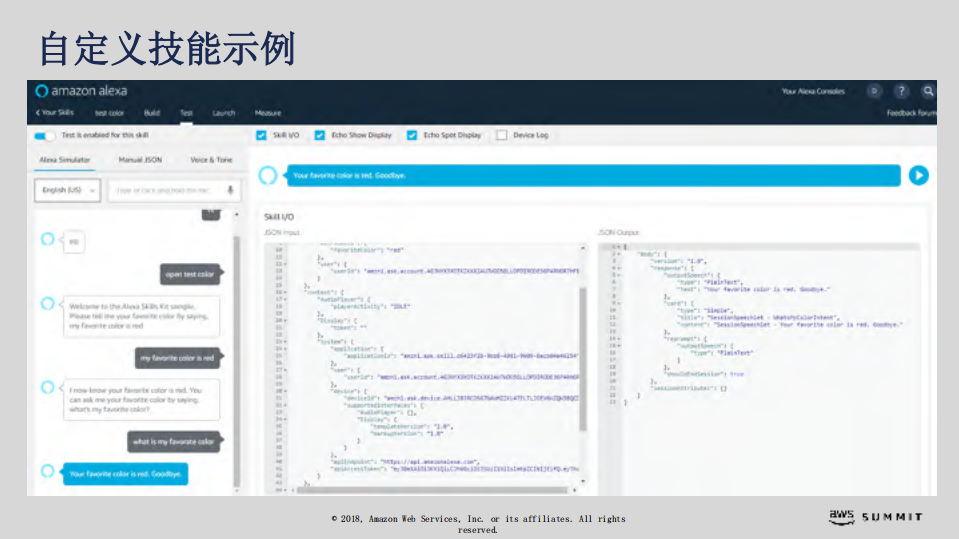Screen dimensions: 959x539
Task: Select the Alexa Simulator tab
Action: point(65,160)
